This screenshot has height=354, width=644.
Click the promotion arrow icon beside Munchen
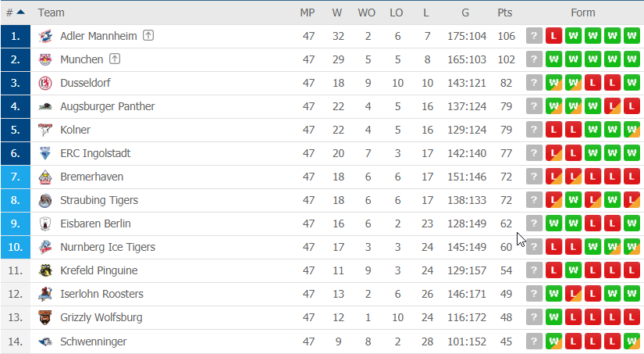(x=115, y=59)
